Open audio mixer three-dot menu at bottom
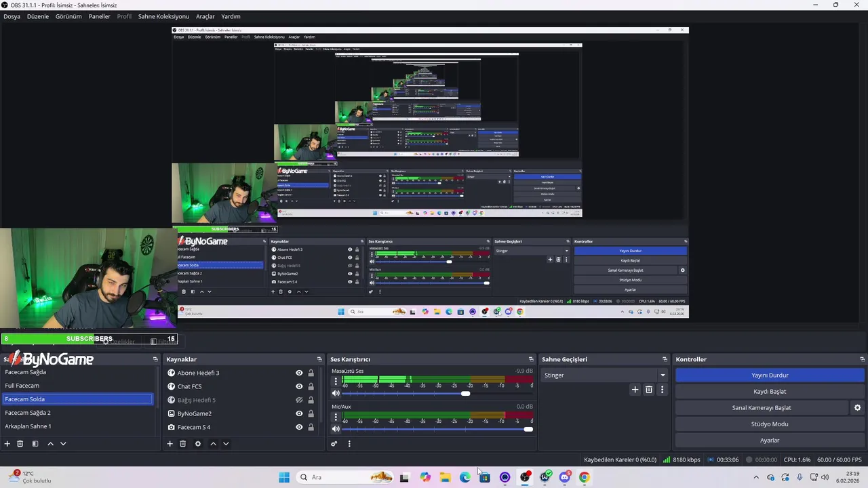Image resolution: width=868 pixels, height=488 pixels. tap(349, 444)
